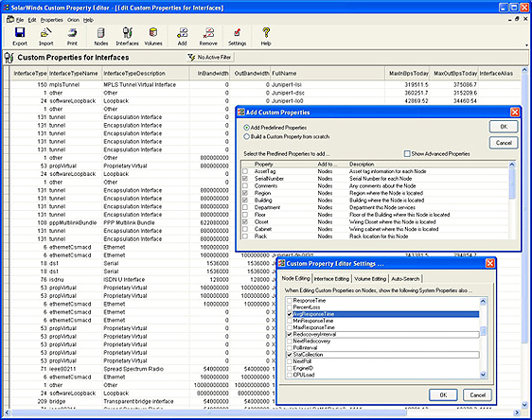
Task: Open the Nodes view icon
Action: click(x=100, y=33)
